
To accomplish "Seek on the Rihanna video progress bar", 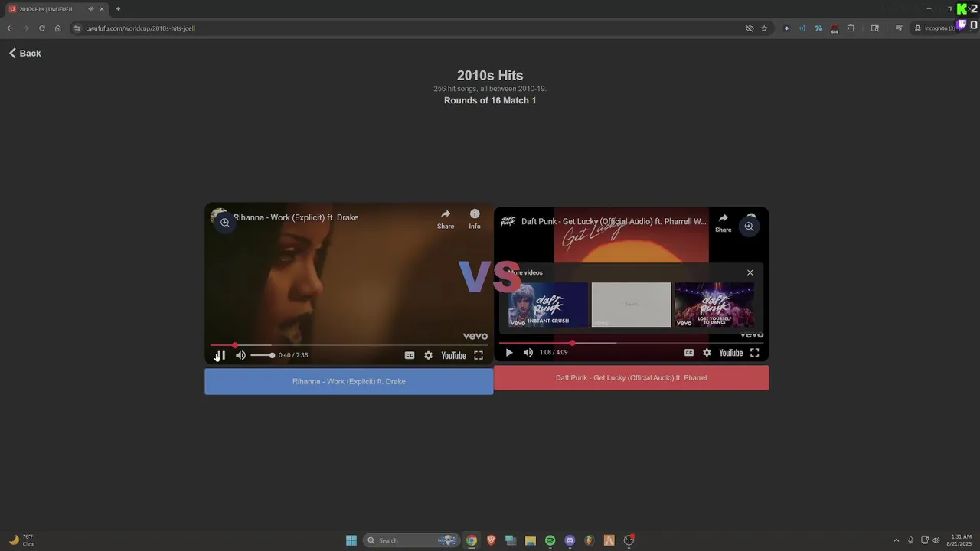I will (349, 345).
